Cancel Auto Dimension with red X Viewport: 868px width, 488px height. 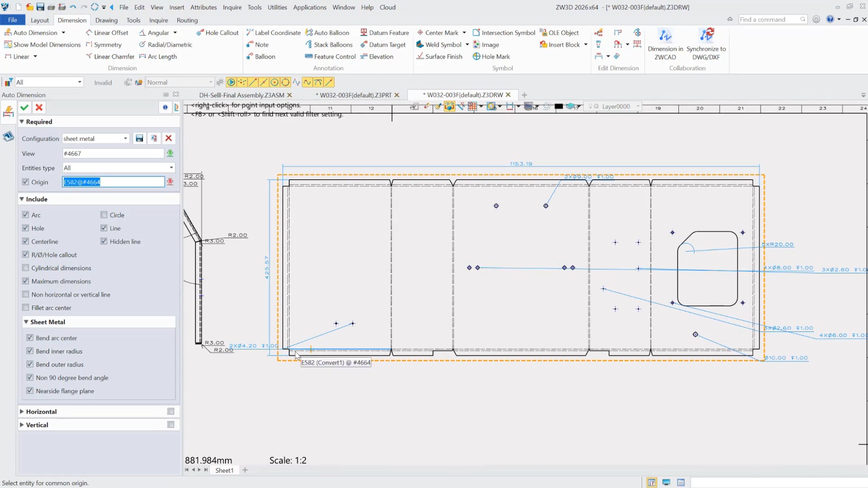[39, 108]
